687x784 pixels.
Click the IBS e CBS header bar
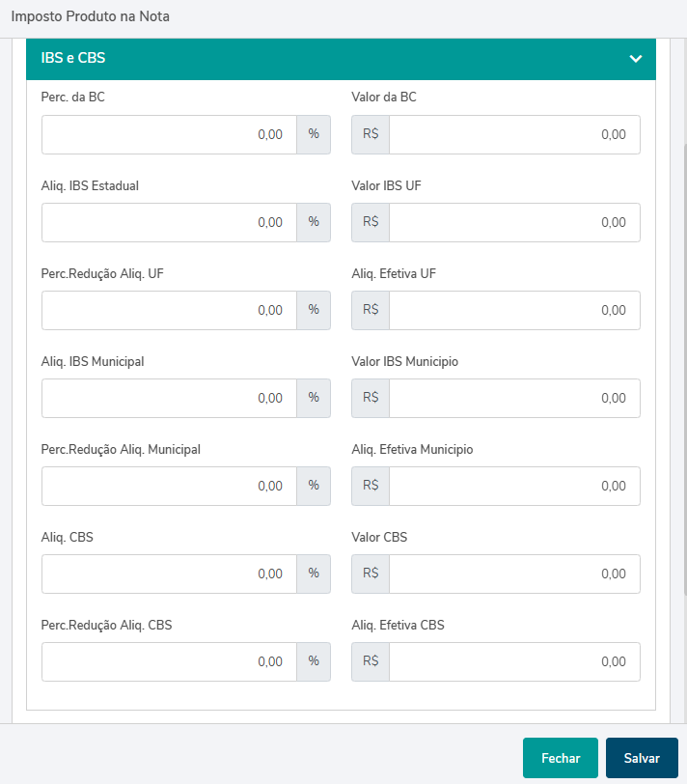point(341,59)
